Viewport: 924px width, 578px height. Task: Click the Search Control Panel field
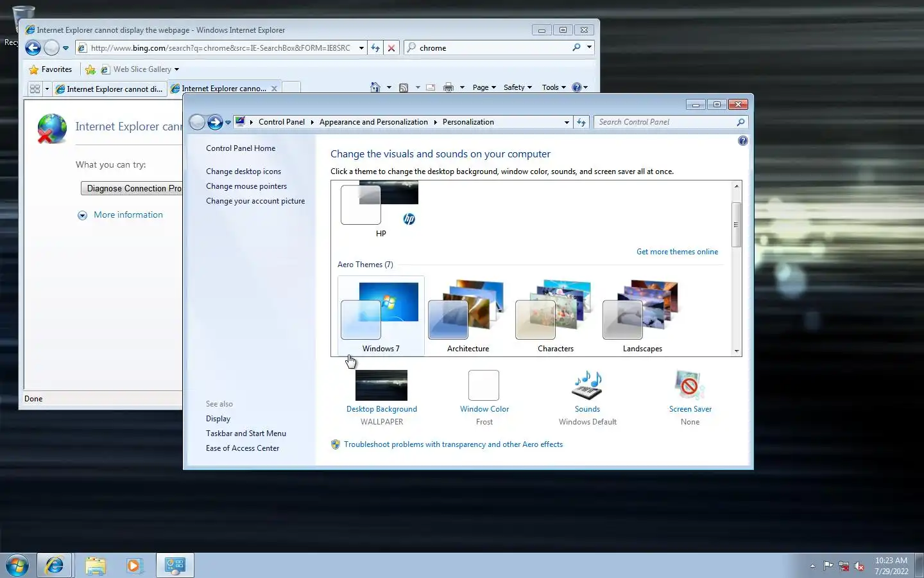click(x=665, y=122)
